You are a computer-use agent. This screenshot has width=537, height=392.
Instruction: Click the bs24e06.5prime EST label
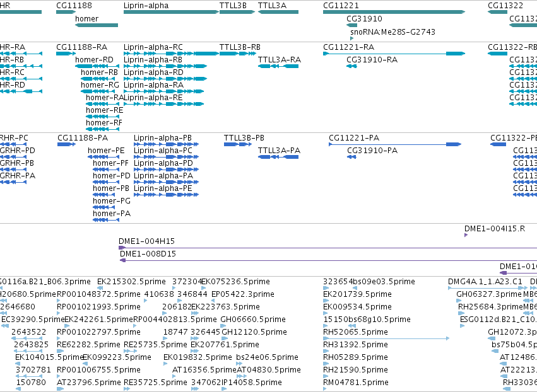(x=267, y=357)
